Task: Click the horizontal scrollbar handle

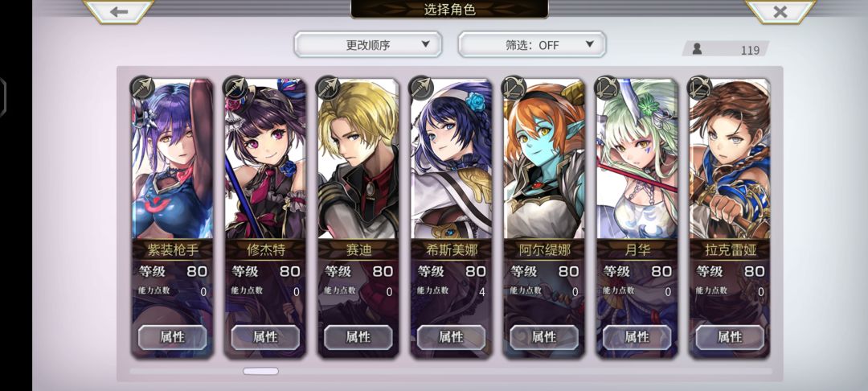Action: click(260, 371)
